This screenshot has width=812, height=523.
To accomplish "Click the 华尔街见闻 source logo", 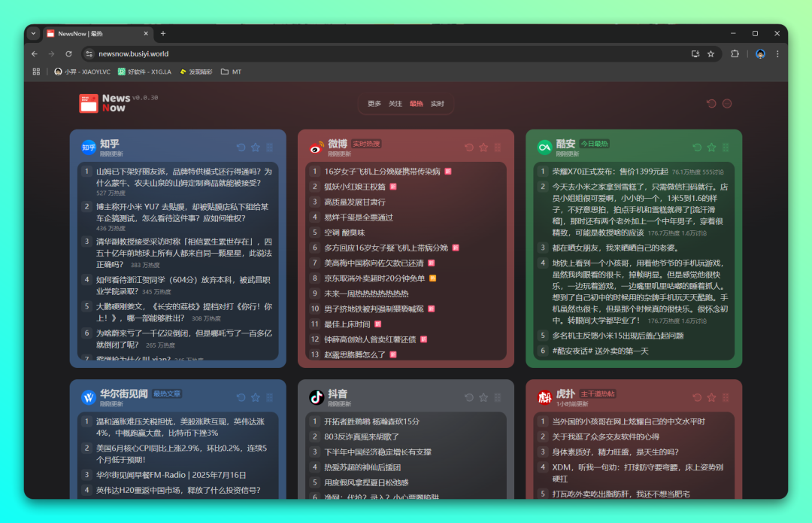I will tap(89, 397).
